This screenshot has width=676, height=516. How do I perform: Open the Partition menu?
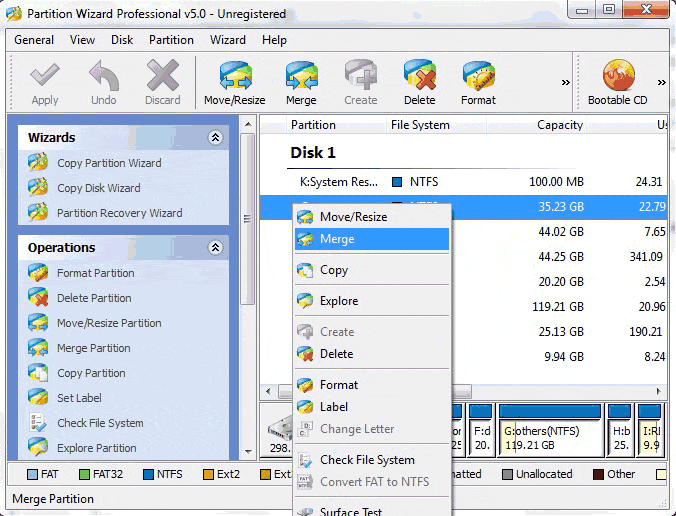171,40
